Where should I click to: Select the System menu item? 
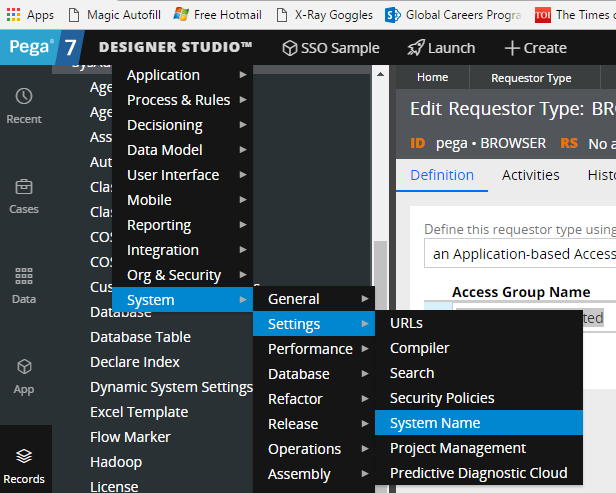[183, 300]
